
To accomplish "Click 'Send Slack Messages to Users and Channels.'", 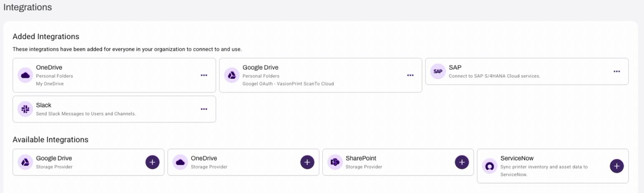I will 86,114.
